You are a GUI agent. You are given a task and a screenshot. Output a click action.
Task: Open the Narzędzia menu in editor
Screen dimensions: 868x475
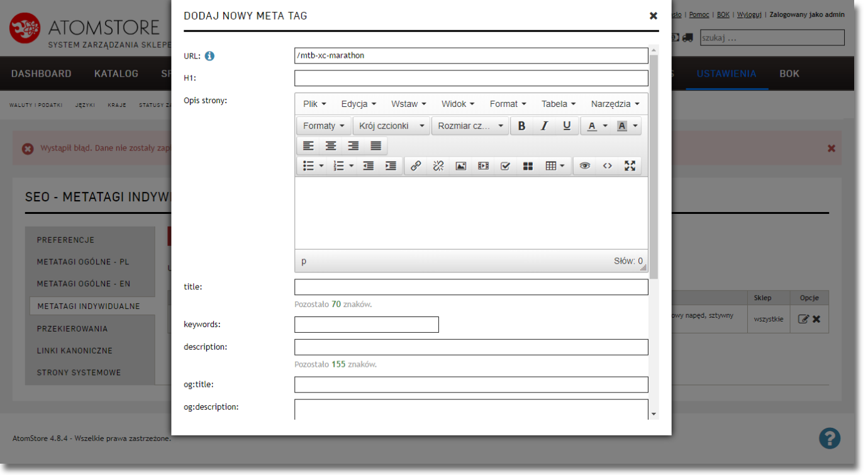pos(615,104)
